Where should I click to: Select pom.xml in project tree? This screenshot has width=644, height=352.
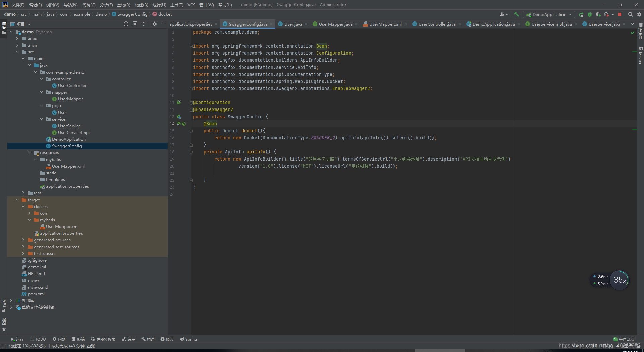(36, 294)
